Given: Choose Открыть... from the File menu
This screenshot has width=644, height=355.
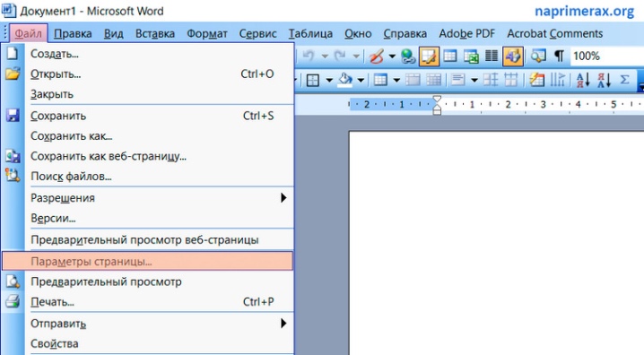Looking at the screenshot, I should point(147,74).
